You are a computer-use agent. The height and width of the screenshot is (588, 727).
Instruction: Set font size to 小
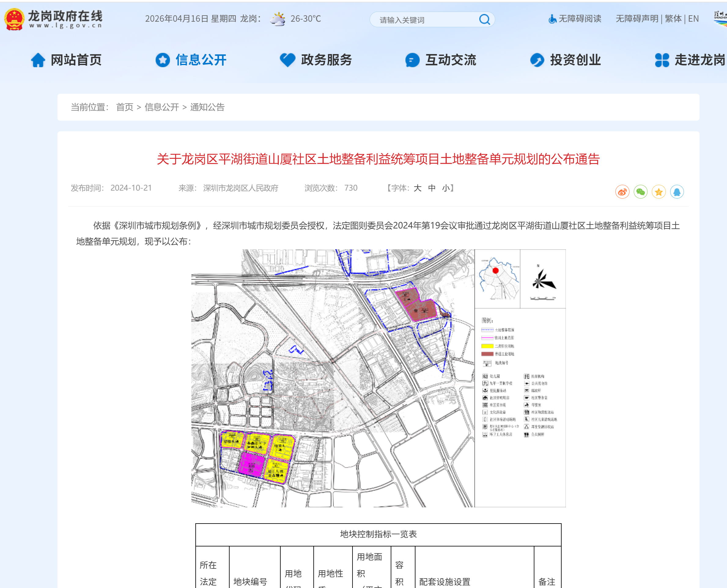(x=446, y=188)
